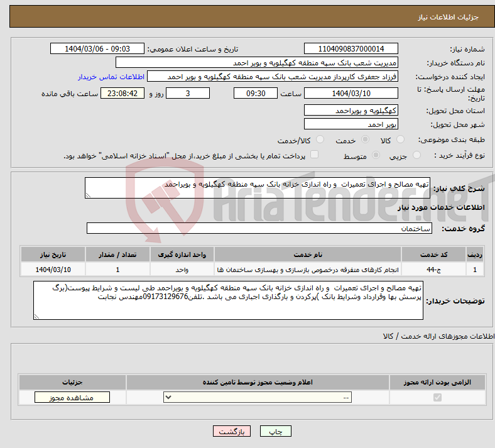Click the اعلام وضعیت مجوز توسط تامین کننده header
Screen dimensions: 495x448
[x=258, y=382]
